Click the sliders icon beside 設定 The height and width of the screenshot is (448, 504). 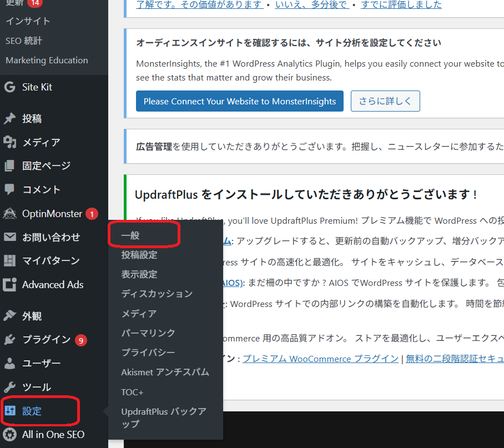(10, 410)
